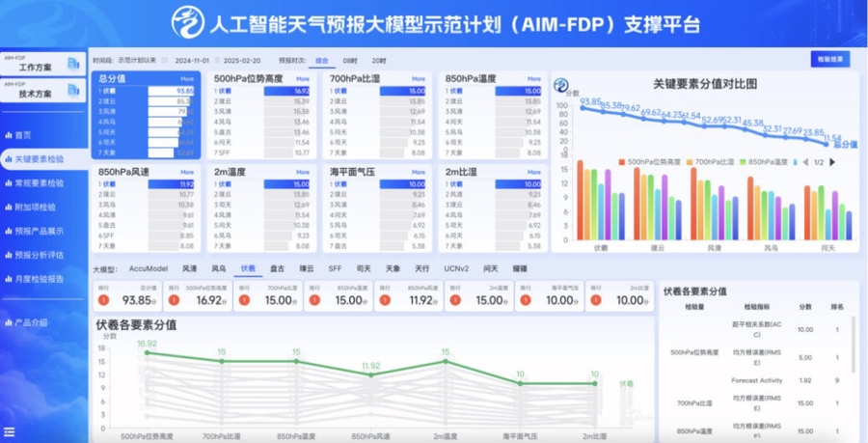Click the 检验结果 button

click(x=829, y=59)
